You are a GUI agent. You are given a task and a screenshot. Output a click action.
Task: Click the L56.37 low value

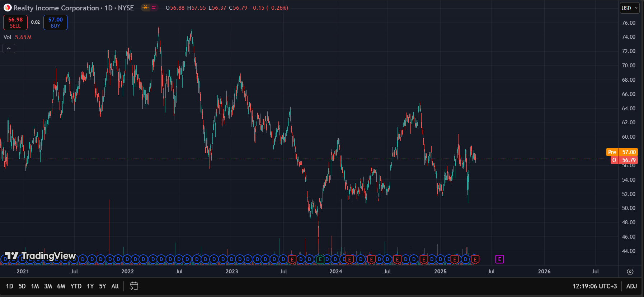[x=217, y=8]
